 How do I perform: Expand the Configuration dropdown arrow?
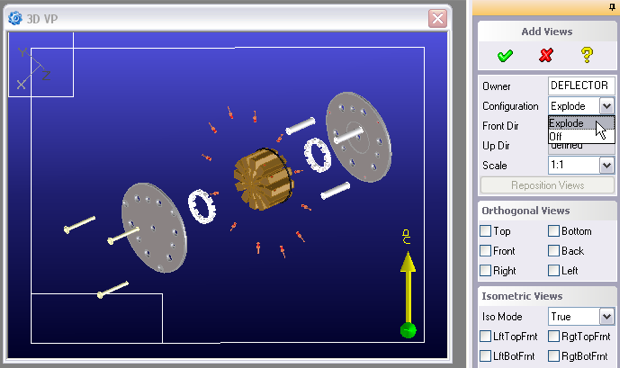607,106
